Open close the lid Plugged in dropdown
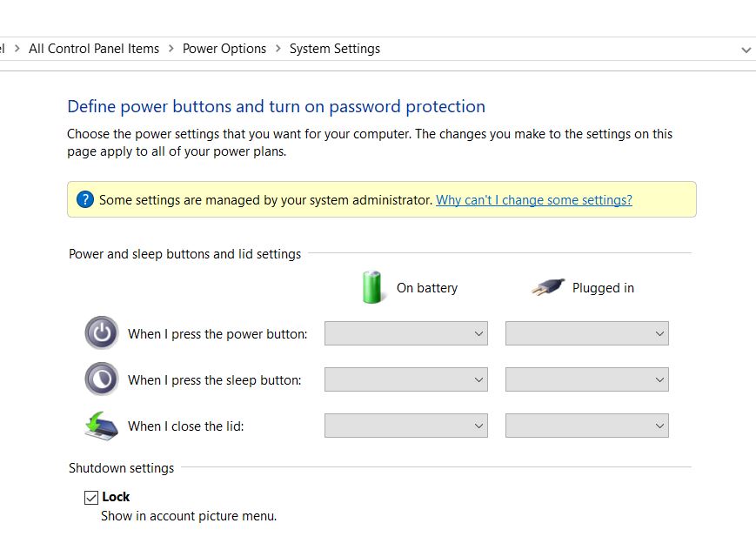This screenshot has height=550, width=756. coord(586,426)
